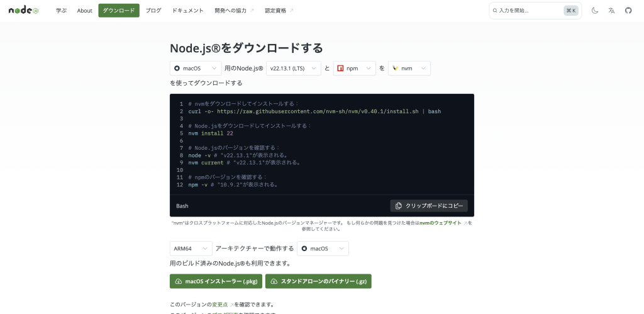
Task: Open the language selector icon
Action: (611, 11)
